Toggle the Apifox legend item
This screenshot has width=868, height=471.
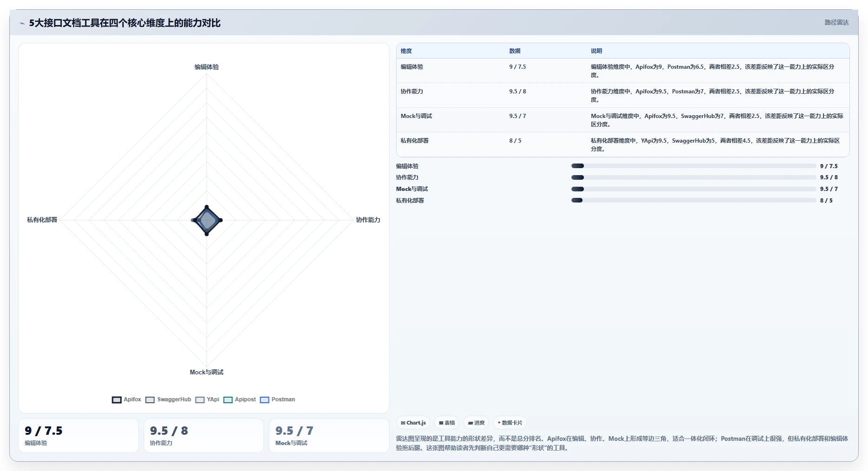coord(126,399)
